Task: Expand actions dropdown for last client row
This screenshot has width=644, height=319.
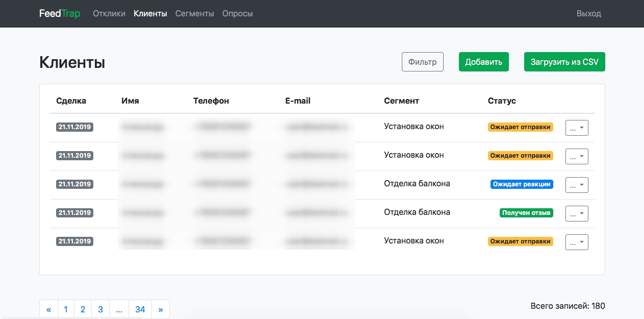Action: point(577,242)
